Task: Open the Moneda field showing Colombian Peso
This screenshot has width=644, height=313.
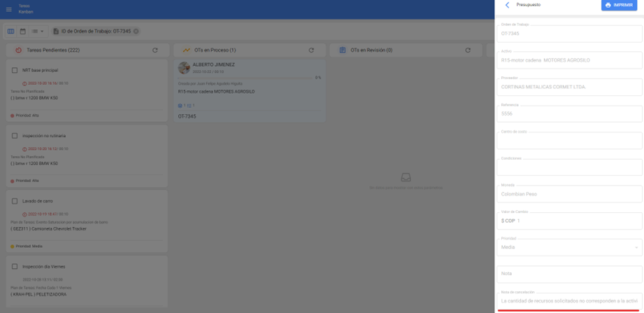Action: click(x=568, y=194)
